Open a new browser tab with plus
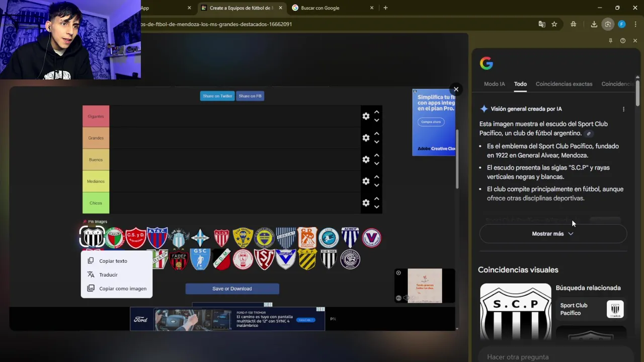 (x=385, y=8)
